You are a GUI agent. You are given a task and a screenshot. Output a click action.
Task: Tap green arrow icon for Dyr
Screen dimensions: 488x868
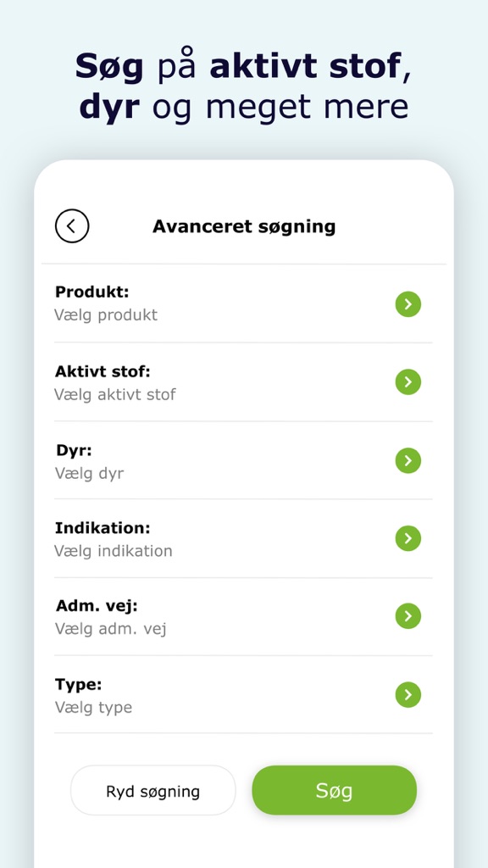408,460
